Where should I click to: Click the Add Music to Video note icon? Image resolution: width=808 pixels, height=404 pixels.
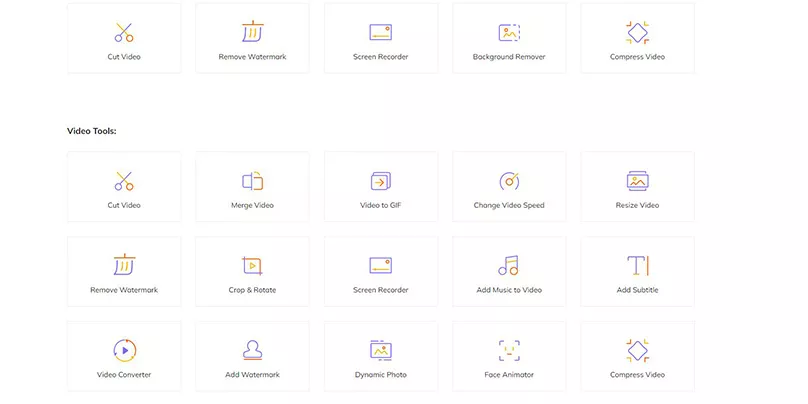point(509,265)
